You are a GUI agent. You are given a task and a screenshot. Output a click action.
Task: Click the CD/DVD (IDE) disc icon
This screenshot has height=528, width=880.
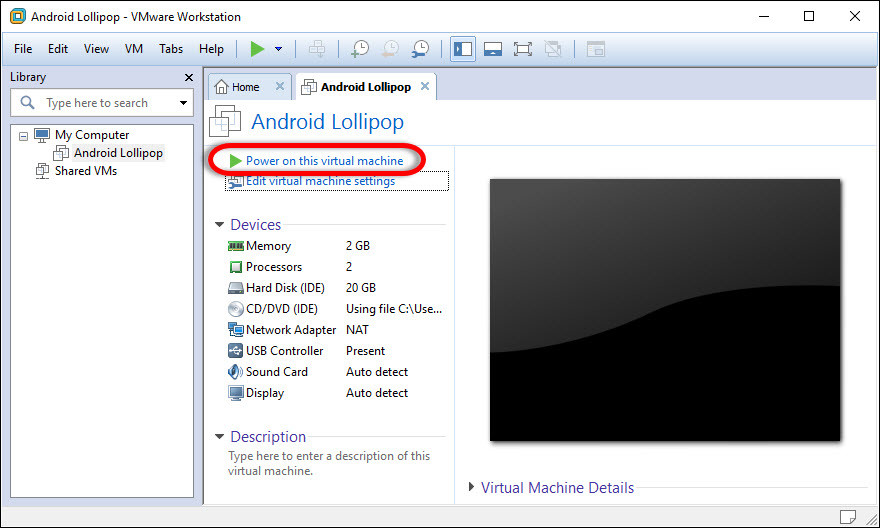pyautogui.click(x=236, y=309)
